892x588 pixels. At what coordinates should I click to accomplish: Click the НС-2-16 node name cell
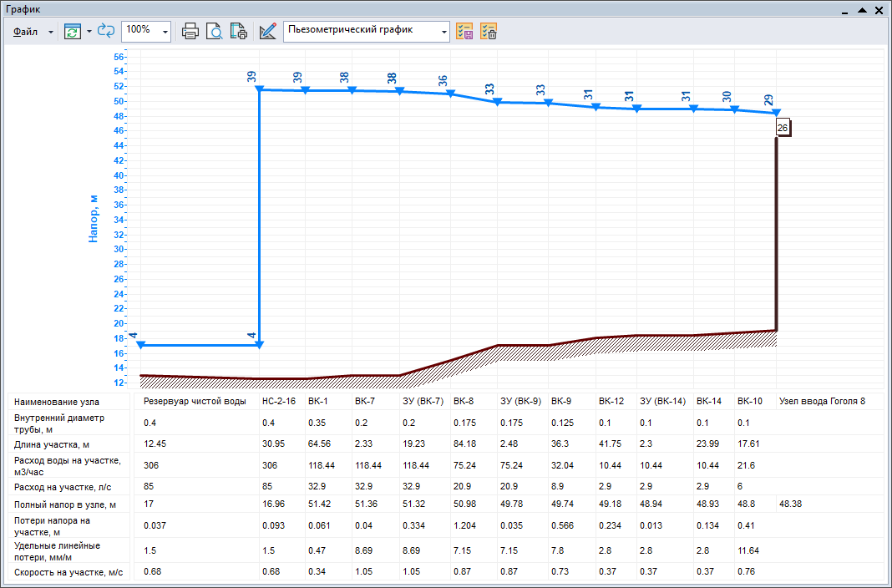click(x=279, y=401)
